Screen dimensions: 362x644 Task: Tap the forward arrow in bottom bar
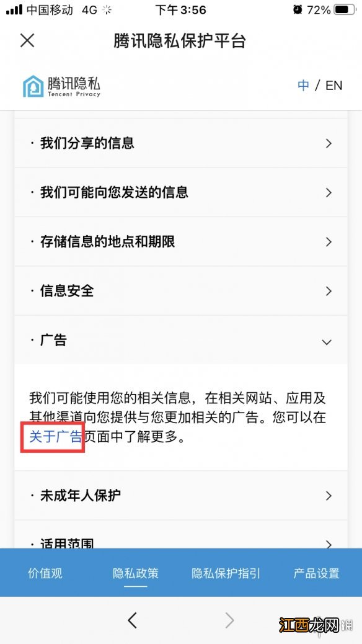coord(230,620)
